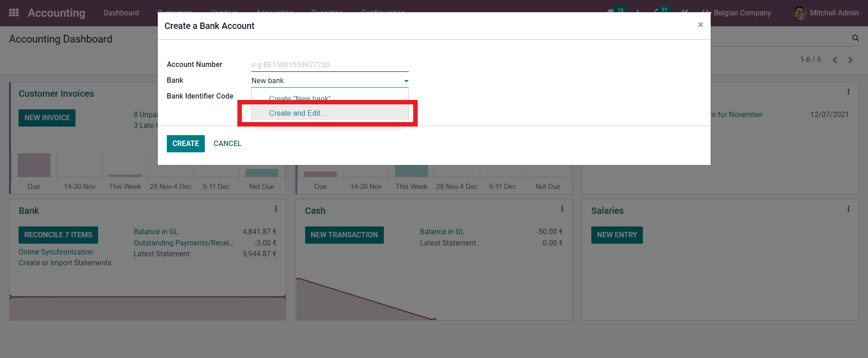Click RECONCILE 7 ITEMS button
Screen dimensions: 868x358
58,235
